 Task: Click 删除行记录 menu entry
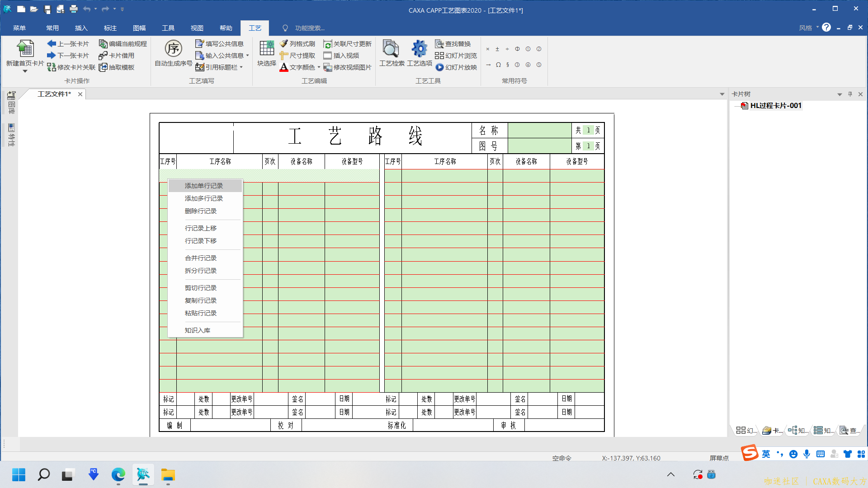point(201,211)
